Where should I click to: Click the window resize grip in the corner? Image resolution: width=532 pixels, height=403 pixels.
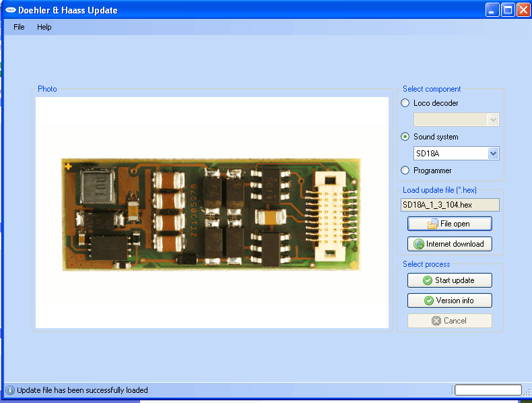(527, 392)
